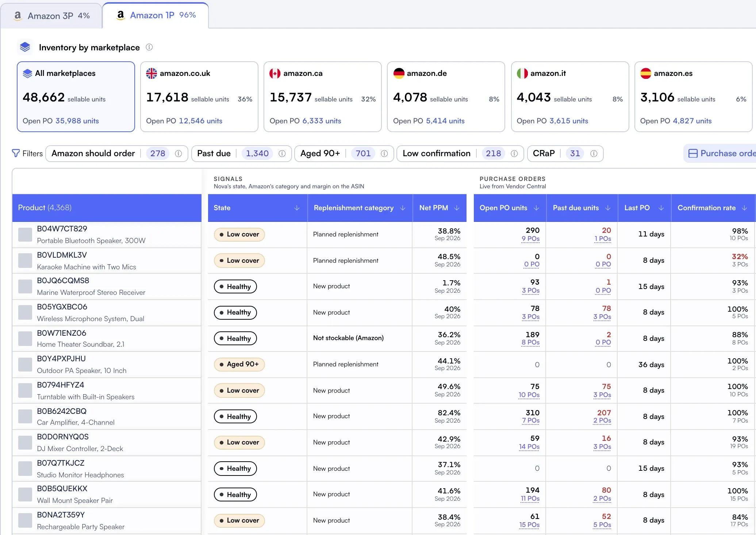Sort by Net PPM column arrow

pos(457,208)
